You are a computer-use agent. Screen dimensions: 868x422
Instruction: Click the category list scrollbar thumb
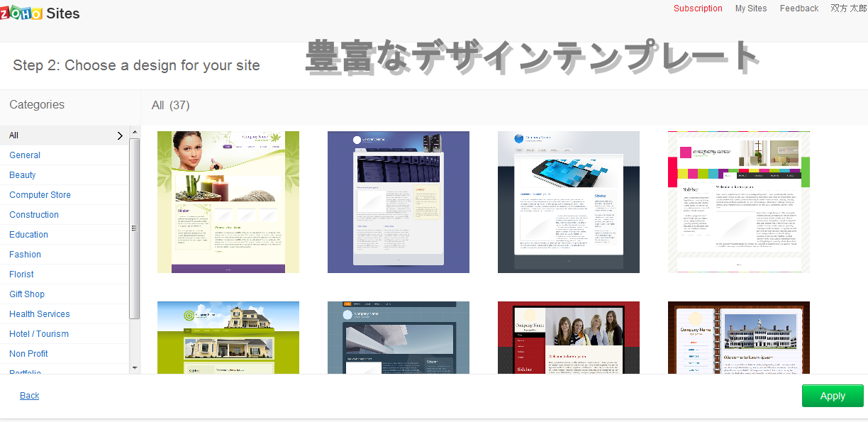point(135,228)
